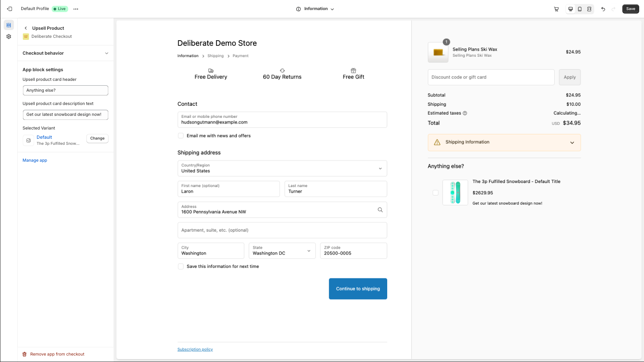Open the sections panel icon in sidebar
The height and width of the screenshot is (362, 644).
click(9, 25)
